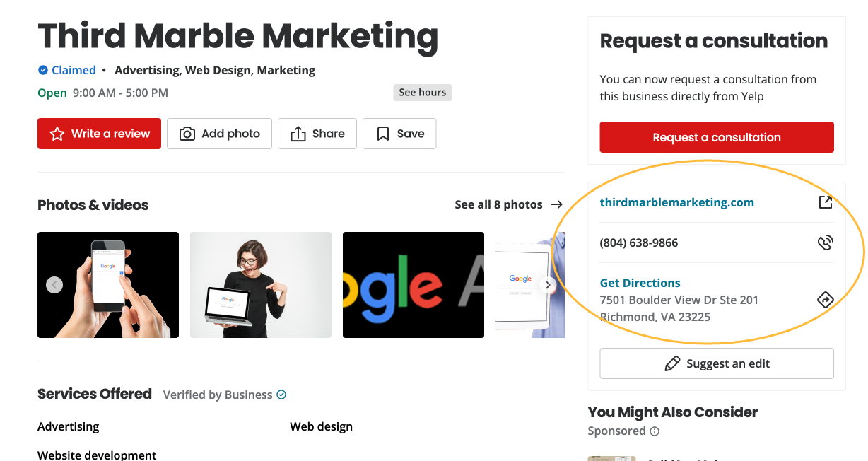Image resolution: width=868 pixels, height=461 pixels.
Task: Show previous photos with left carousel arrow
Action: (x=54, y=285)
